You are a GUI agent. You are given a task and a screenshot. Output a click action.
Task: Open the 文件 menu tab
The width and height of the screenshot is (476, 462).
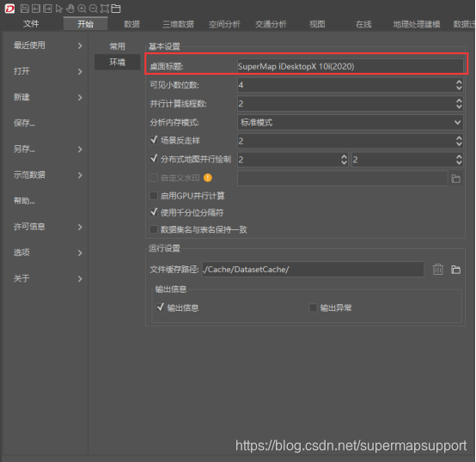tap(31, 24)
